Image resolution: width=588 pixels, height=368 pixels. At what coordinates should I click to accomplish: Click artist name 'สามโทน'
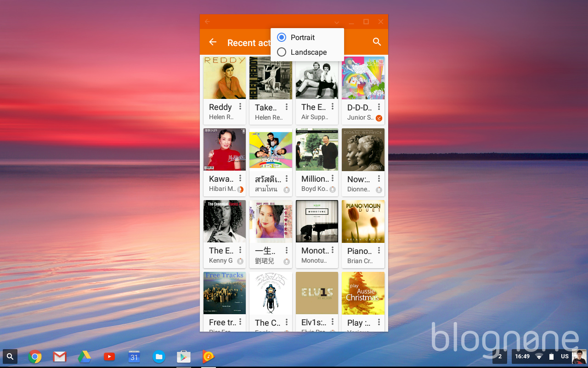(266, 189)
